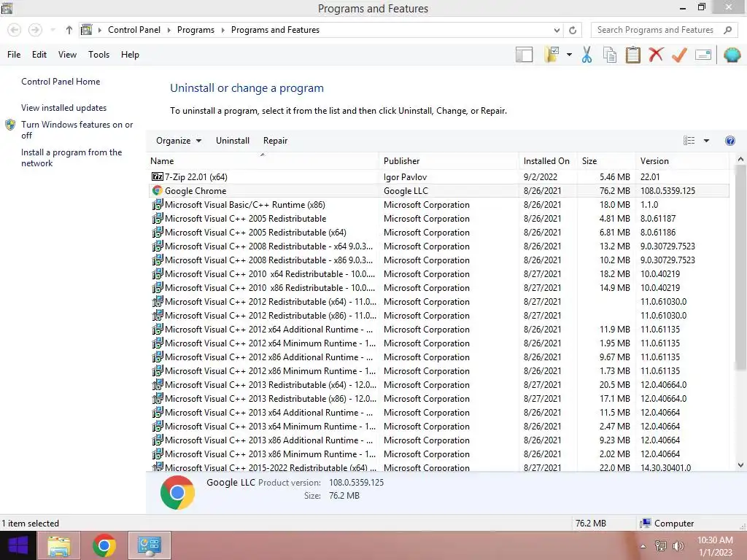Click the Paste clipboard toolbar icon

632,55
